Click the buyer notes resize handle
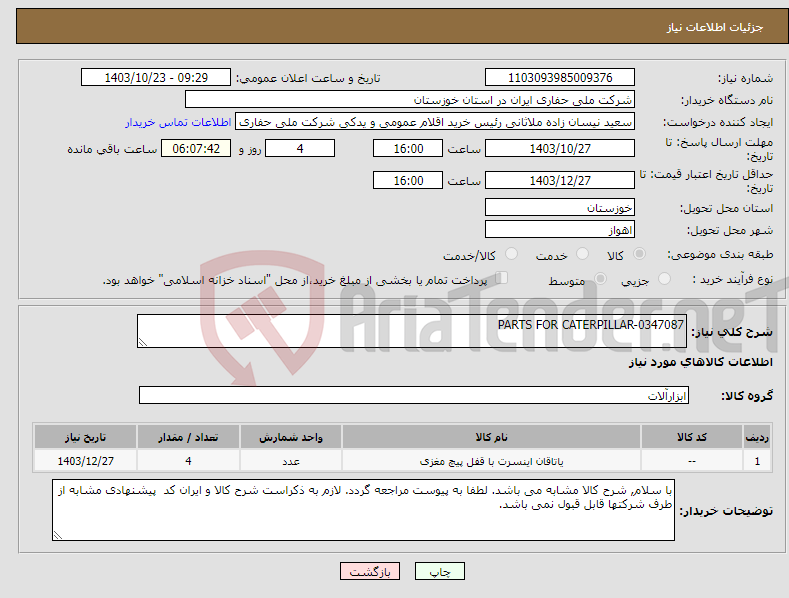Screen dimensions: 789x598 pos(58,535)
